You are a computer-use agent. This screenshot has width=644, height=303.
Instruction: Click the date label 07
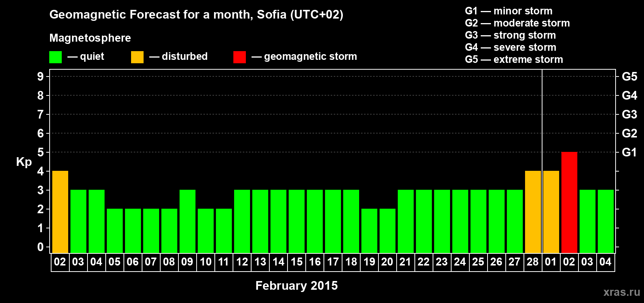tap(151, 262)
